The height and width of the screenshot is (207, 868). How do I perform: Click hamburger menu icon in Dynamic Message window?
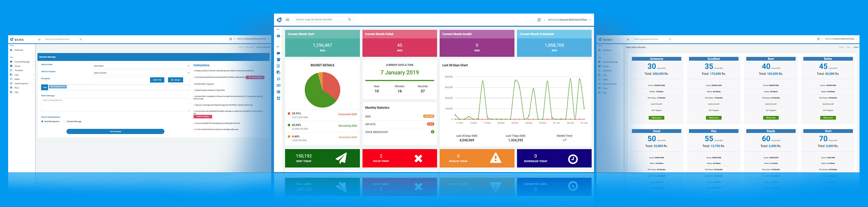point(39,39)
